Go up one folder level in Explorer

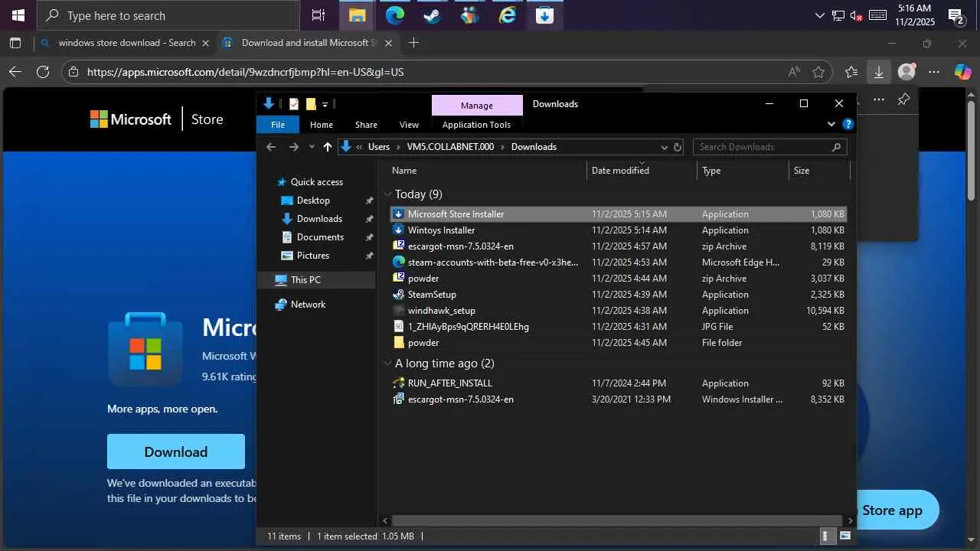coord(328,147)
